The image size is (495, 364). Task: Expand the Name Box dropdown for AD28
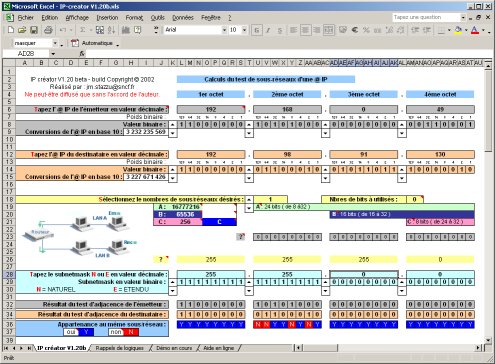coord(53,54)
